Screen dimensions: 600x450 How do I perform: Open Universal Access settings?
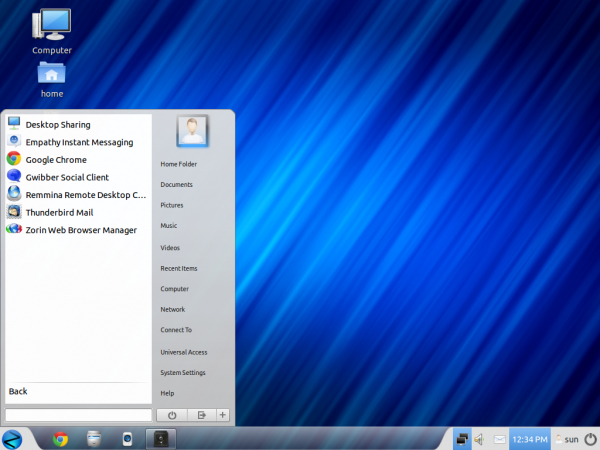[184, 352]
